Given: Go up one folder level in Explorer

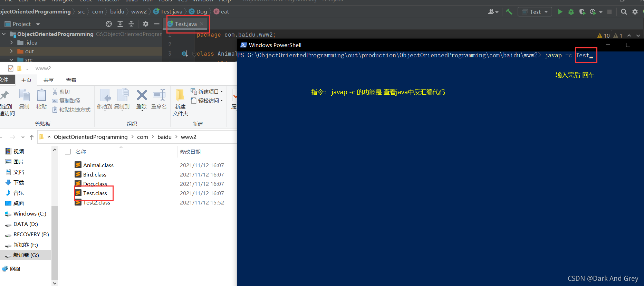Looking at the screenshot, I should [x=32, y=137].
